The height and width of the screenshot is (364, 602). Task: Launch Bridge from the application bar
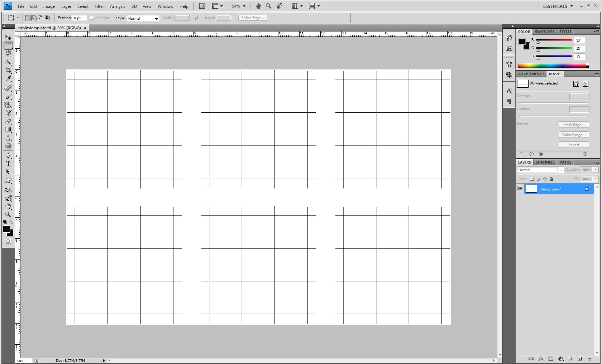tap(202, 6)
